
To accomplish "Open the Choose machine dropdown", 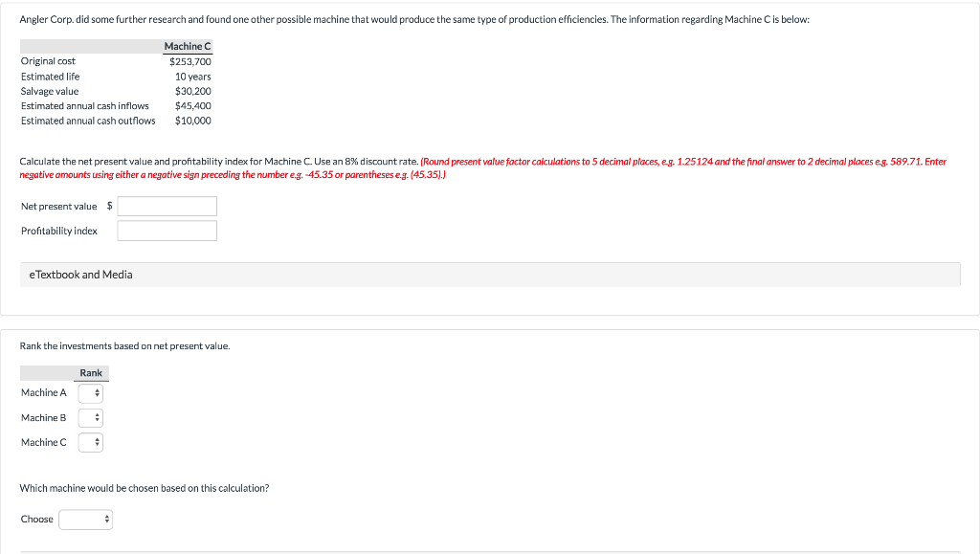I will 85,519.
